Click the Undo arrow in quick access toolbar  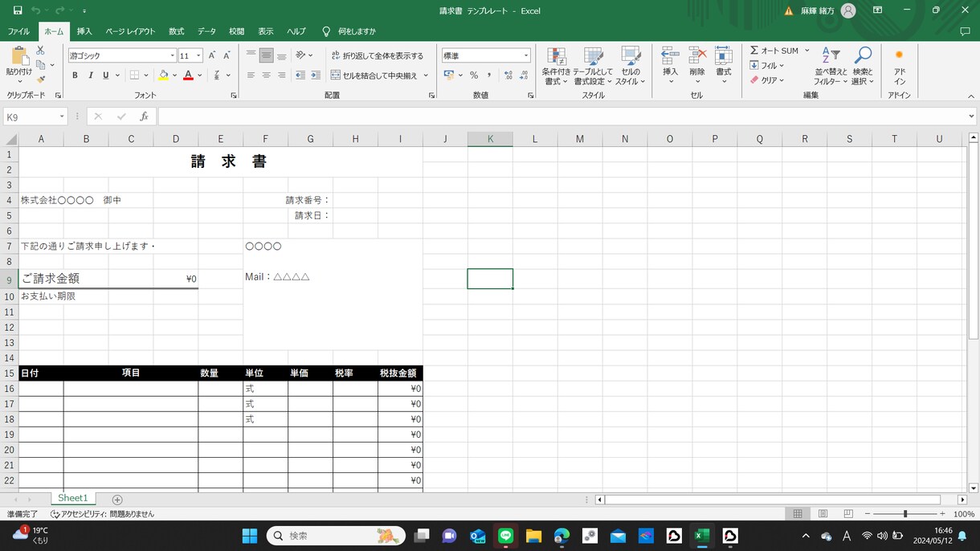point(35,10)
